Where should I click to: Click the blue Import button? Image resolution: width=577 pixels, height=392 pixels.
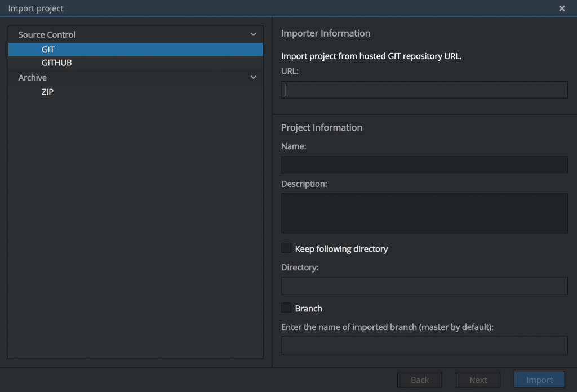click(x=539, y=380)
